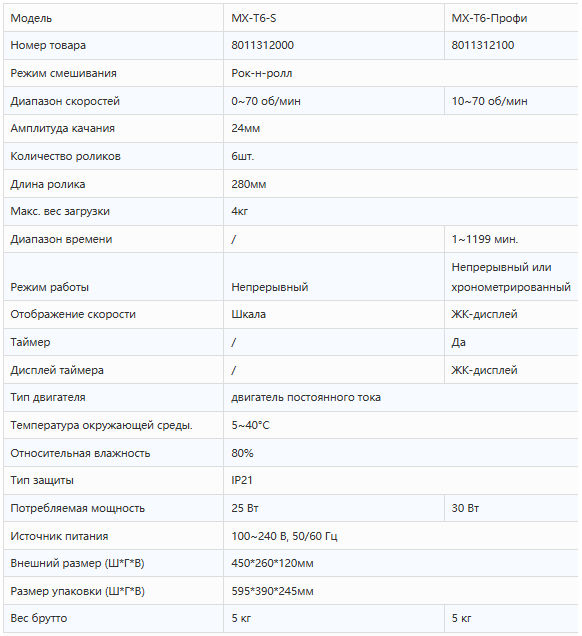Click the IP21 protection type value

(x=242, y=480)
